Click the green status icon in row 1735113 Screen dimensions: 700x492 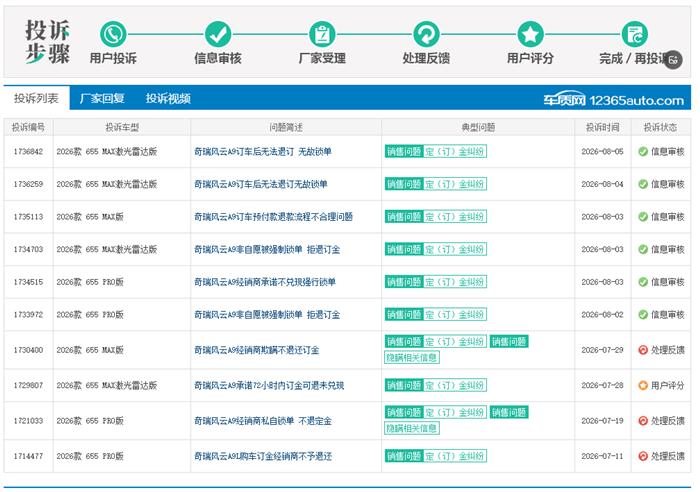coord(643,217)
